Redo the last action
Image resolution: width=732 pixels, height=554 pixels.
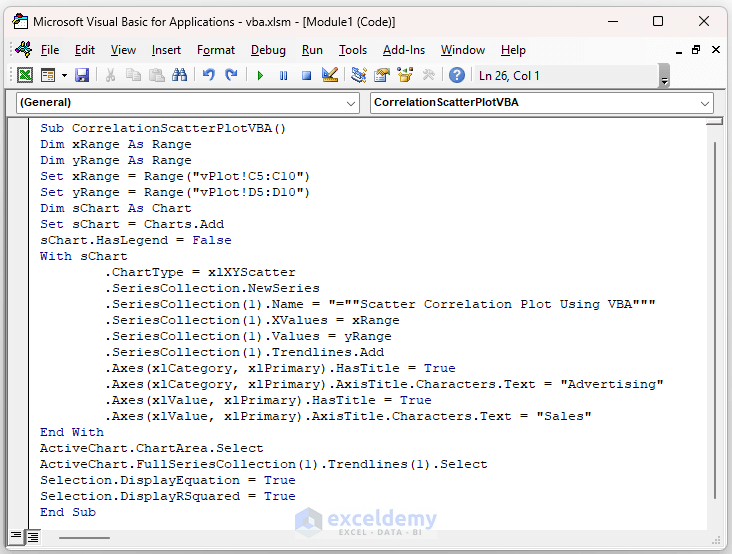(x=231, y=75)
